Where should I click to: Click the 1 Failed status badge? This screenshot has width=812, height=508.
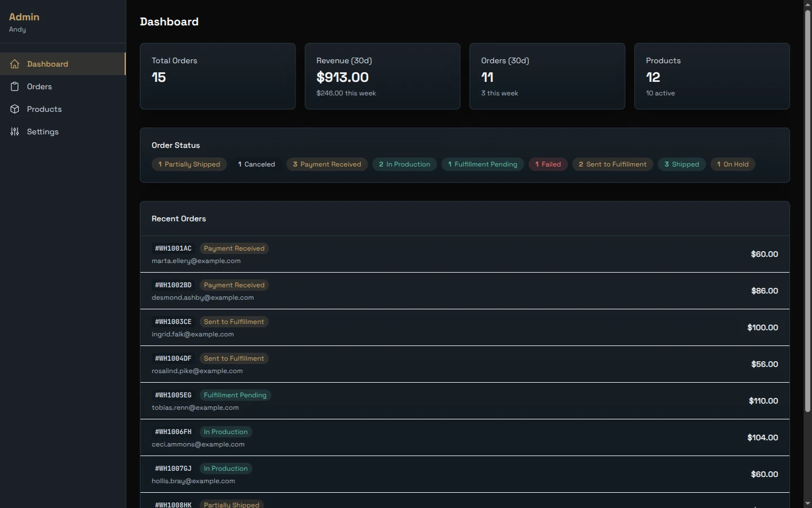(548, 164)
